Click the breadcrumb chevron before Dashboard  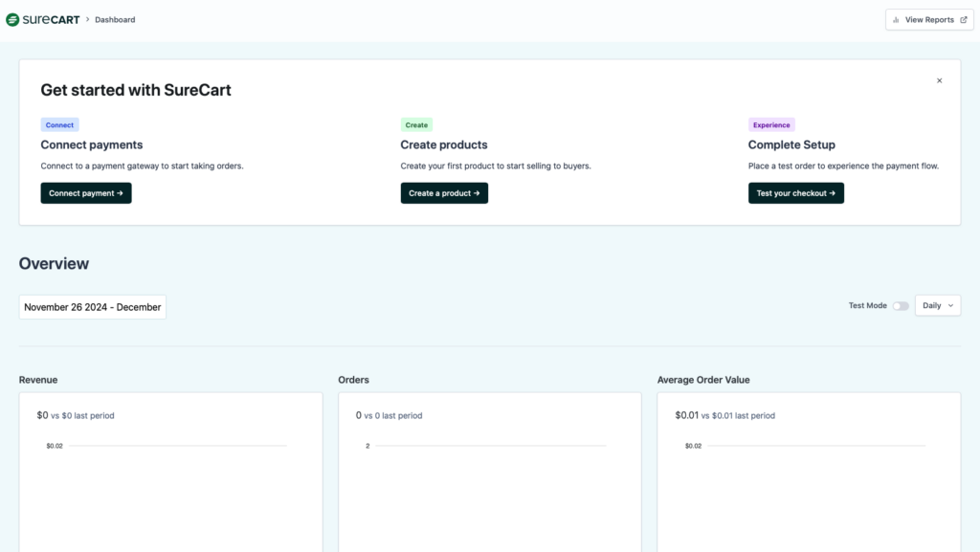(x=87, y=19)
